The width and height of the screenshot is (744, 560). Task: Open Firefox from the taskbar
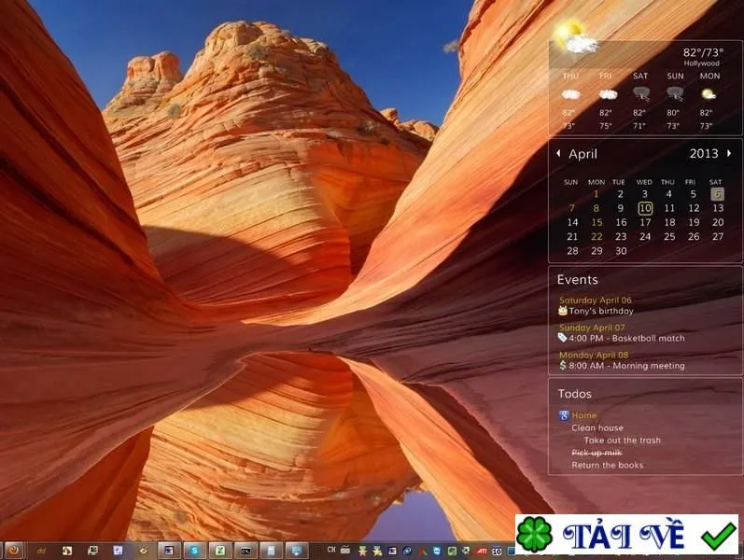tap(14, 551)
